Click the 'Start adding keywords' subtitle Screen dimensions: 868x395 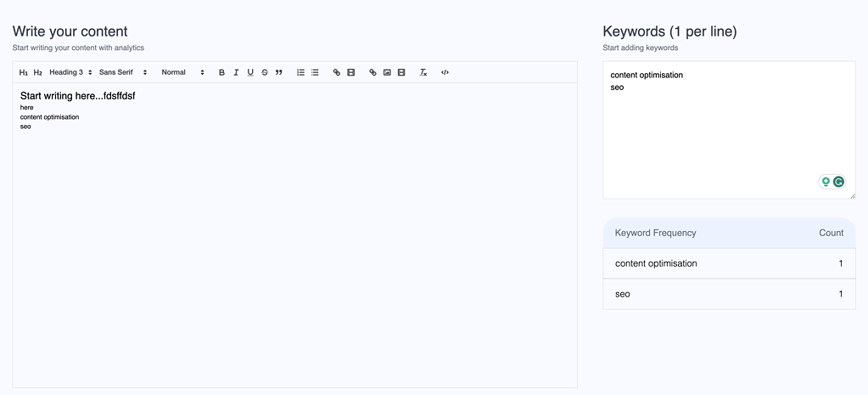(x=641, y=48)
